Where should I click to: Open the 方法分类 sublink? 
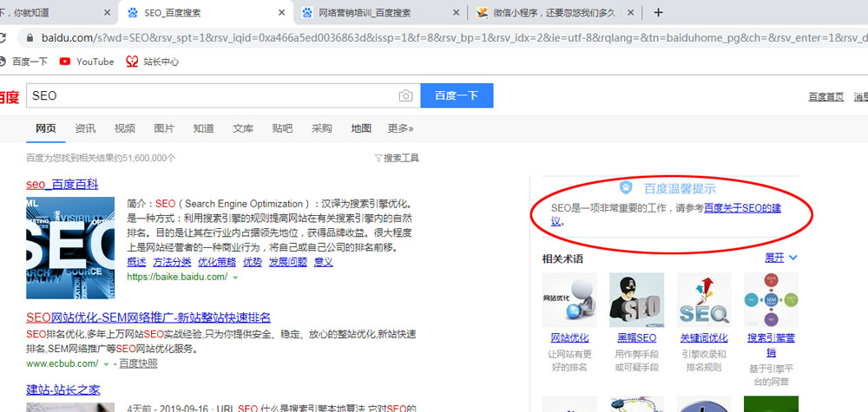[x=172, y=262]
